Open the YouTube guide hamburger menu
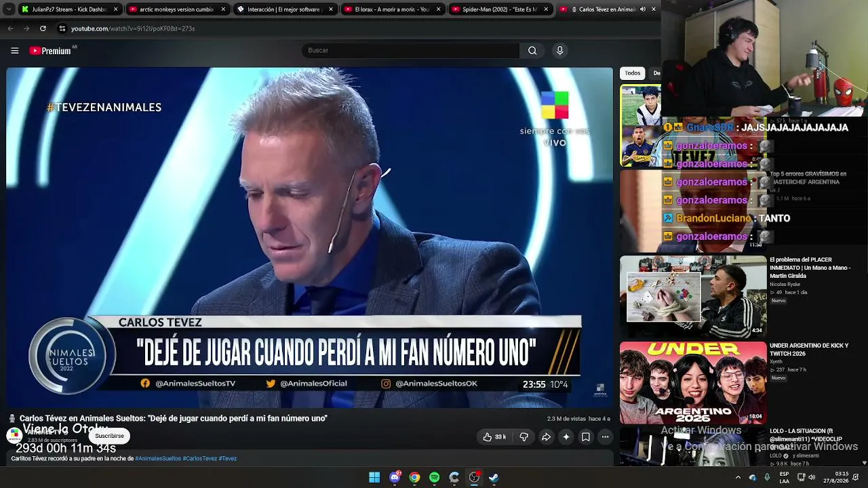This screenshot has width=868, height=488. click(x=14, y=50)
